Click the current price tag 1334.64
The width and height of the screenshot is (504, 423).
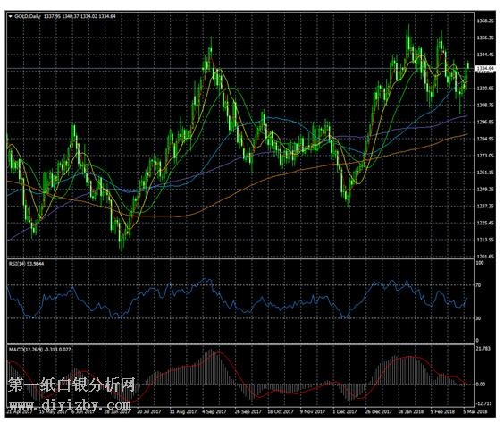pos(486,68)
